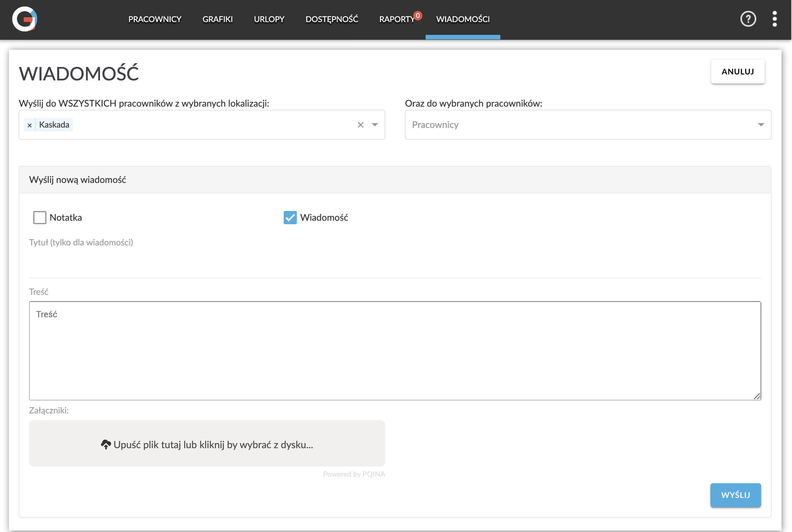Open the help question mark icon
Screen dimensions: 792x532
(x=748, y=19)
